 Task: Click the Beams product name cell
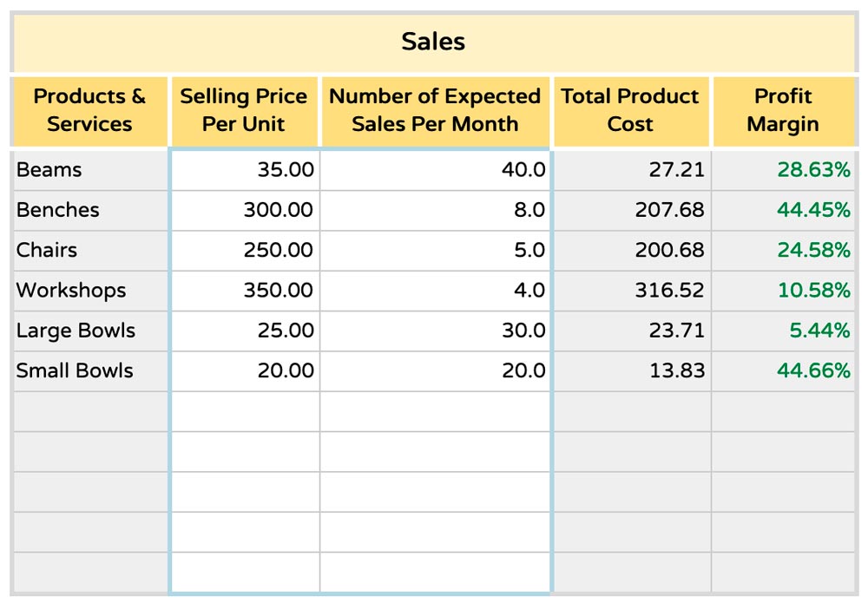click(91, 170)
